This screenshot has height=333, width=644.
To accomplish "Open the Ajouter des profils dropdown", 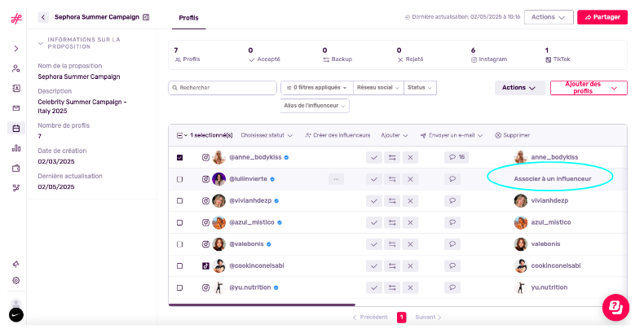I will point(589,88).
